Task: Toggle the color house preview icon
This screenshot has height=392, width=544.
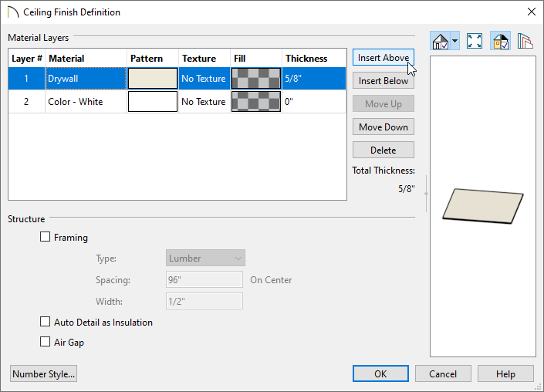Action: [500, 41]
